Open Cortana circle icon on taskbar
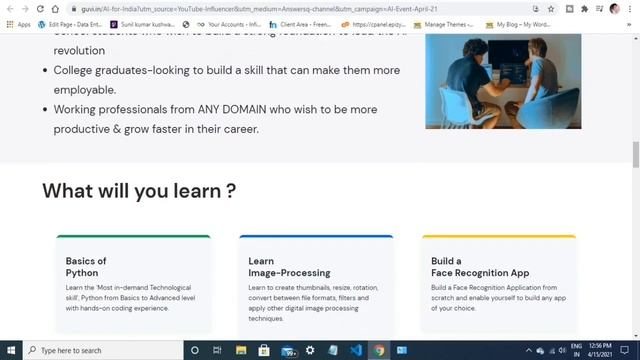The image size is (640, 360). tap(195, 350)
